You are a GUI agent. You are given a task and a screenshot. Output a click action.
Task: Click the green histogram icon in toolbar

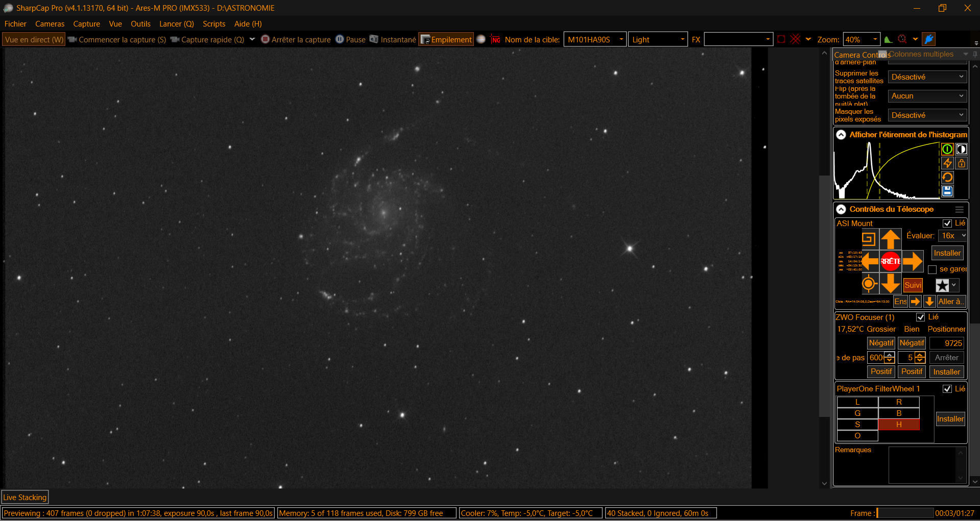[888, 39]
